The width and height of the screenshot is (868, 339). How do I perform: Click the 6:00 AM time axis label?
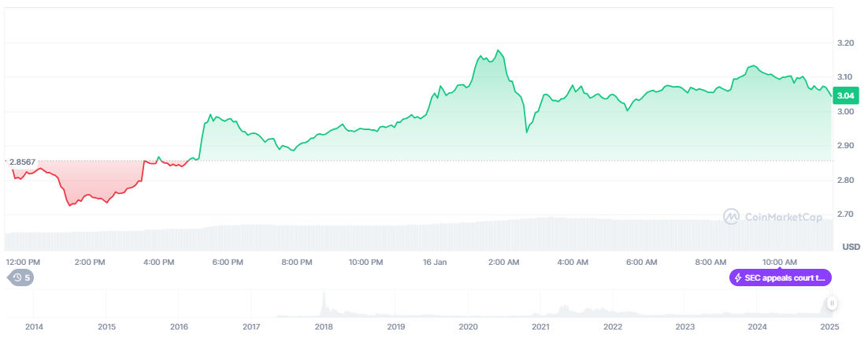(642, 262)
